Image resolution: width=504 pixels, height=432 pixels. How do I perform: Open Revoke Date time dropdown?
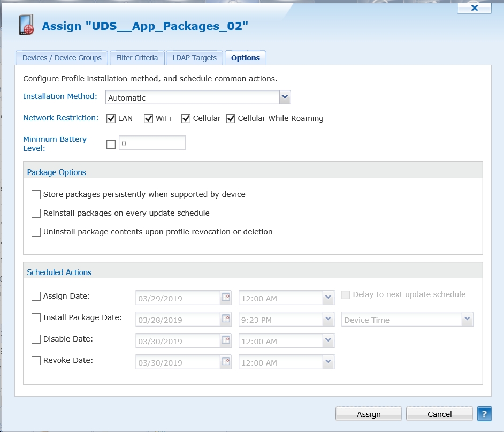(328, 362)
